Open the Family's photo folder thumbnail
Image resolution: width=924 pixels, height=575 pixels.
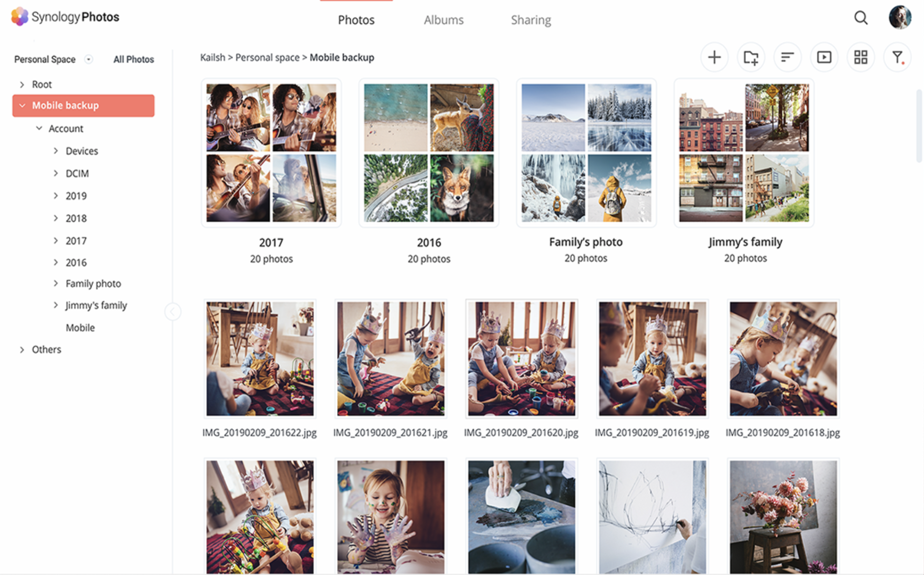(x=586, y=153)
